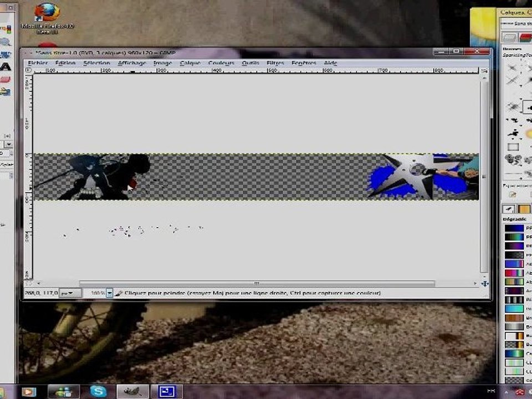532x399 pixels.
Task: Open the Fichier menu
Action: pos(38,63)
